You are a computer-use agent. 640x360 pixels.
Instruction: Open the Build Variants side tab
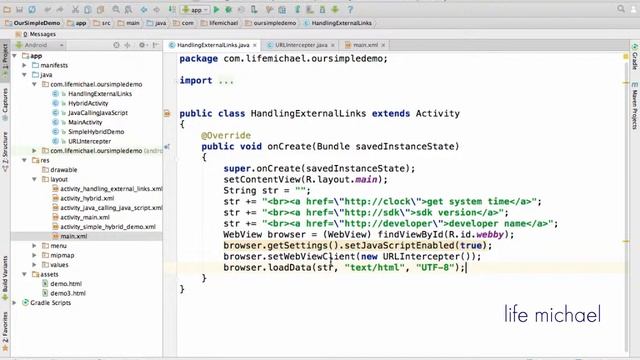click(5, 278)
